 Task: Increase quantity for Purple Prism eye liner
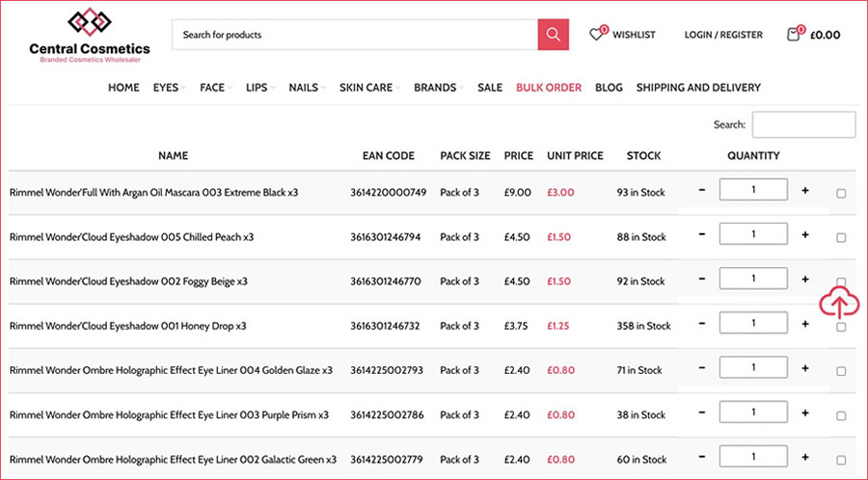pyautogui.click(x=805, y=412)
